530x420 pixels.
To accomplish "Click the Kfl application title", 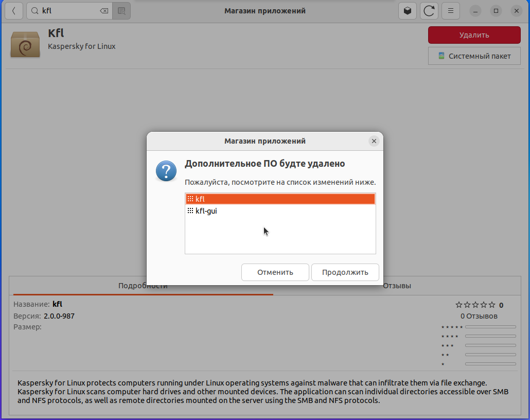I will pyautogui.click(x=56, y=33).
